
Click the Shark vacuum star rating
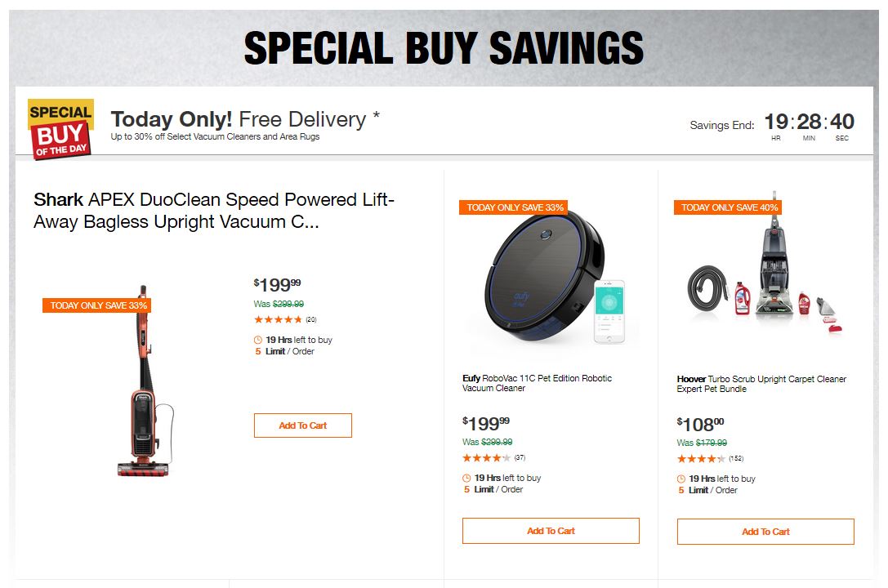278,319
